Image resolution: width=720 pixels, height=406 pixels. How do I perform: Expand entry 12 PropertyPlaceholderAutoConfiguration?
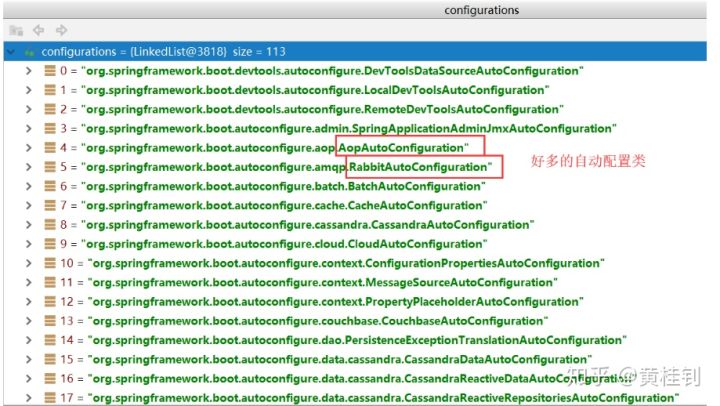point(29,302)
